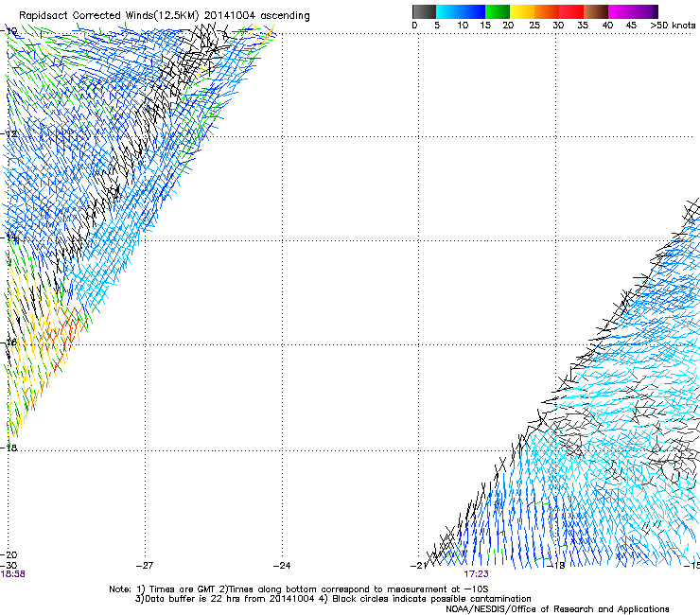
Task: Click the -24 longitude axis label
Action: (x=282, y=566)
